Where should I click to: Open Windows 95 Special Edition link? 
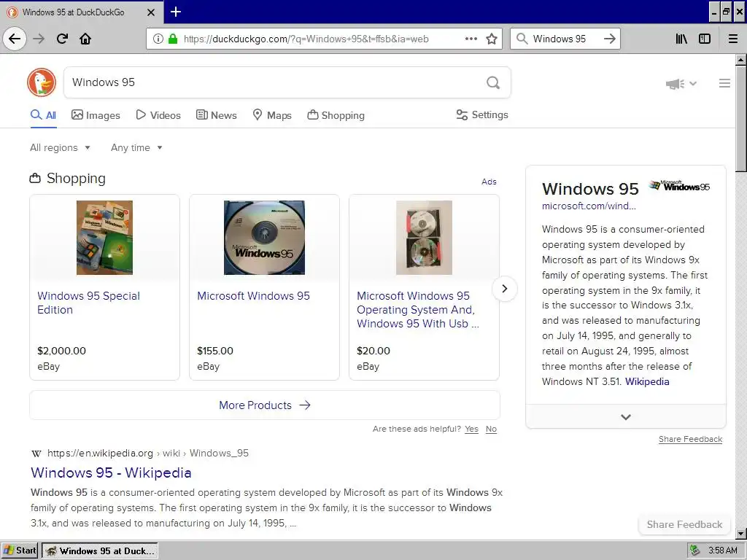point(88,303)
